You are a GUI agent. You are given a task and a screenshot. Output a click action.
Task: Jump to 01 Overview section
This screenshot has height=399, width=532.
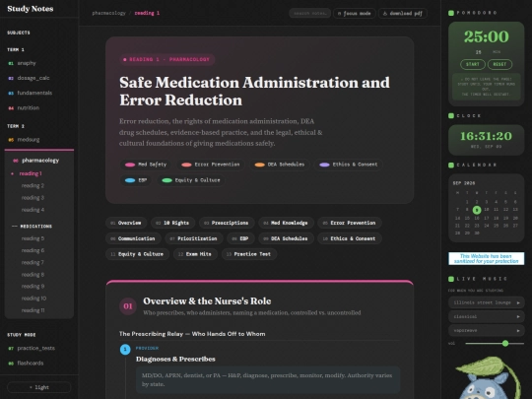tap(126, 223)
